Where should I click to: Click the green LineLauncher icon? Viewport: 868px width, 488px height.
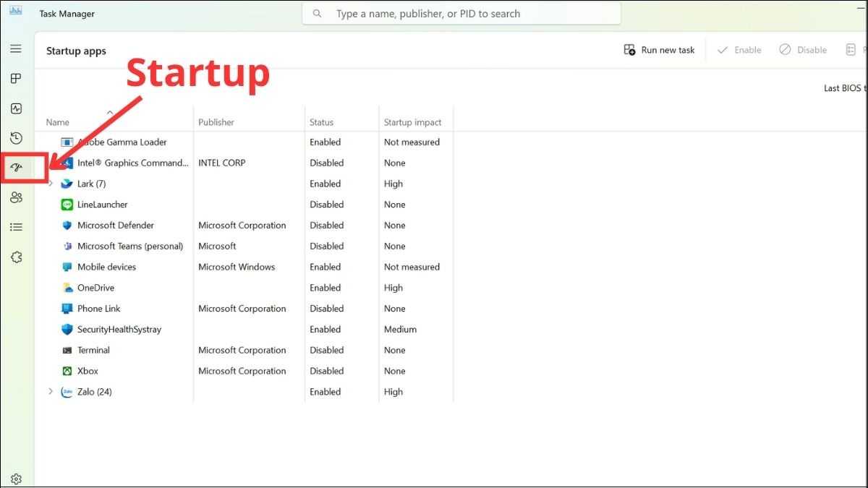[x=67, y=205]
